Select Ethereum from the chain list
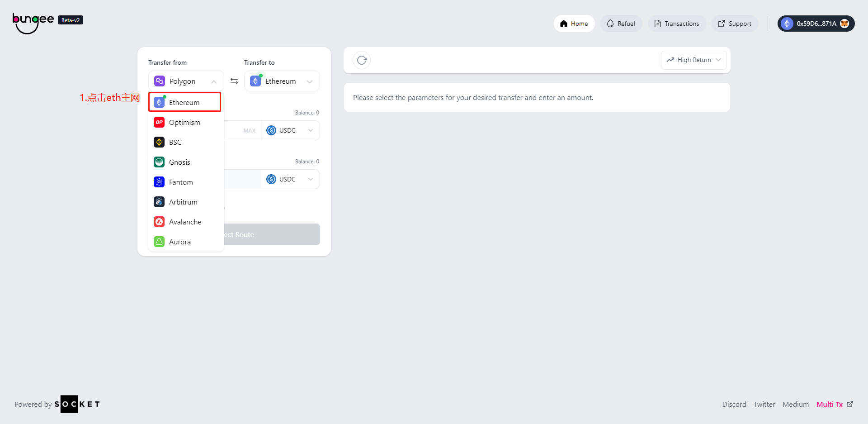This screenshot has height=424, width=868. 184,102
